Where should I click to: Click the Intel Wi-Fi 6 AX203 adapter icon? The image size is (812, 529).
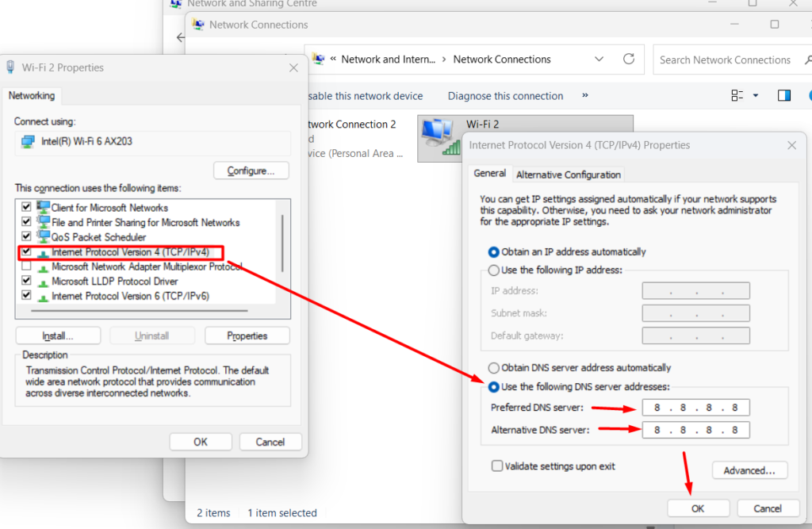click(x=26, y=143)
